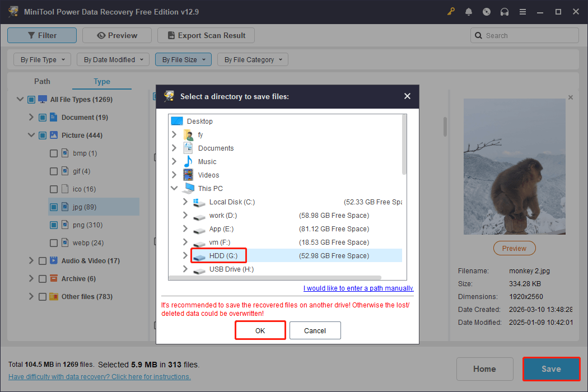The height and width of the screenshot is (392, 588).
Task: Select the fy user folder icon
Action: (188, 134)
